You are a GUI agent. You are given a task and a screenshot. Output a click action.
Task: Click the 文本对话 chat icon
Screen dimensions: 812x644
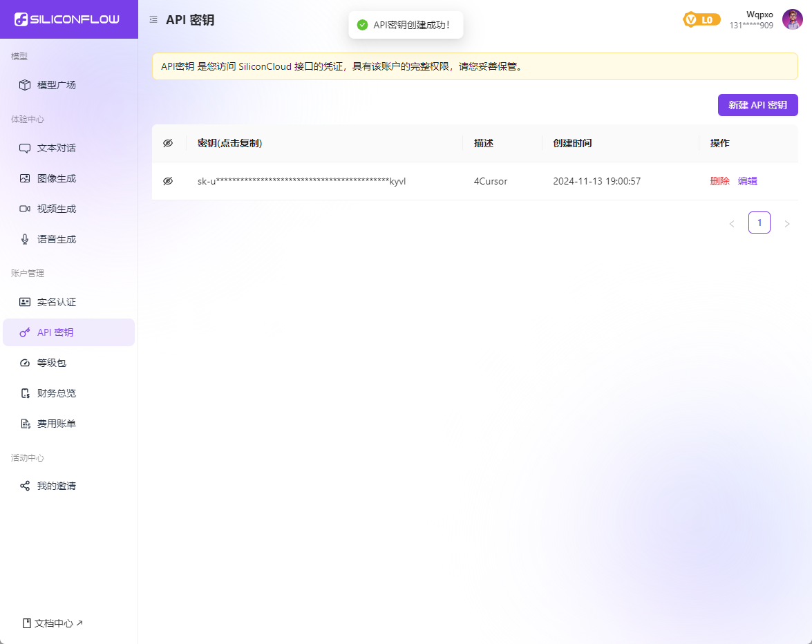pos(25,148)
